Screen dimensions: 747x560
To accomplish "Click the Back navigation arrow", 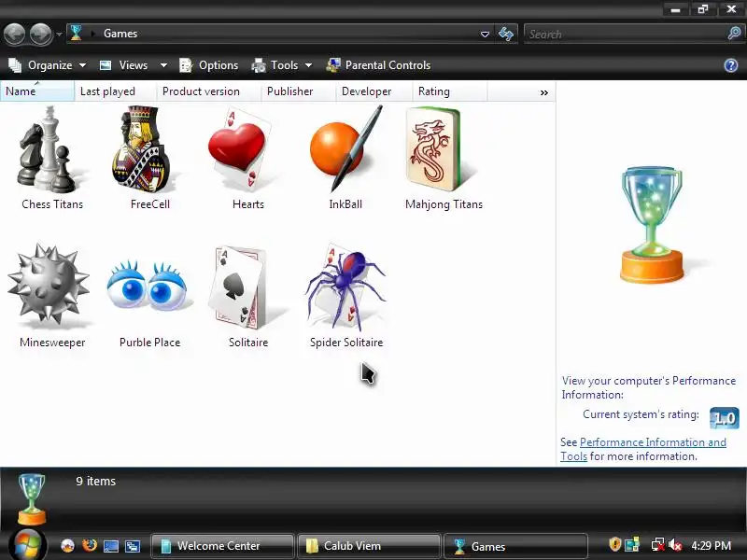I will pyautogui.click(x=15, y=34).
